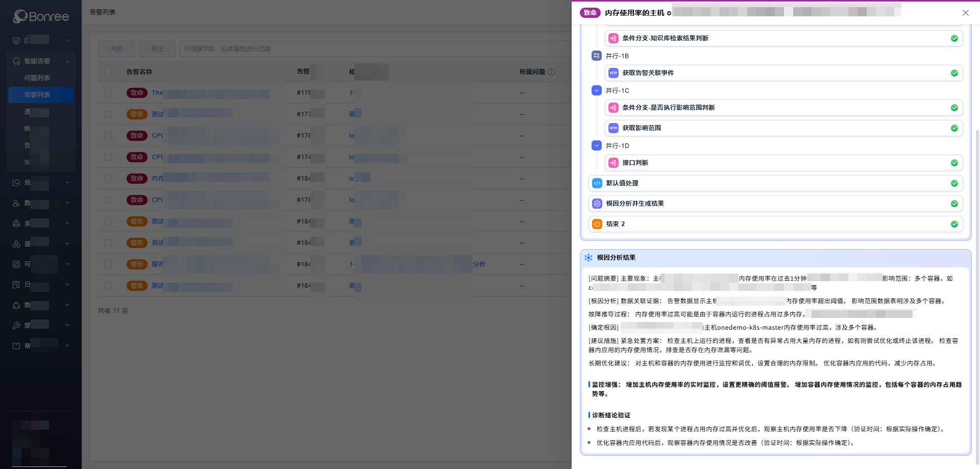980x469 pixels.
Task: Collapse the 并行-1D parallel group
Action: [596, 145]
